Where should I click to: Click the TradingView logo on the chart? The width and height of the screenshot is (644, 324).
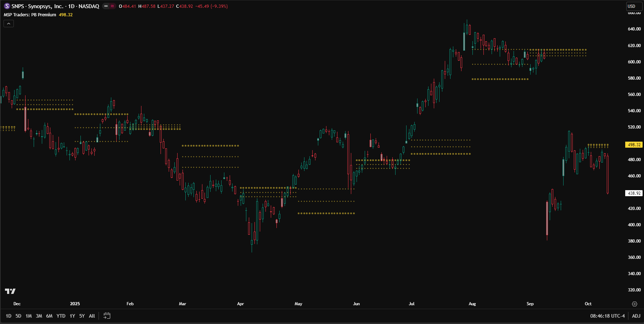tap(10, 291)
